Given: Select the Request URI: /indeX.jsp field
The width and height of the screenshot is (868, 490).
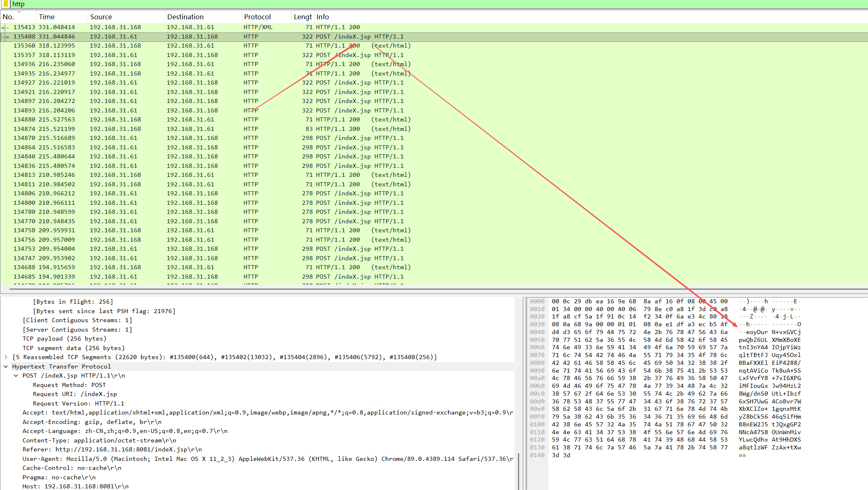Looking at the screenshot, I should pyautogui.click(x=75, y=394).
